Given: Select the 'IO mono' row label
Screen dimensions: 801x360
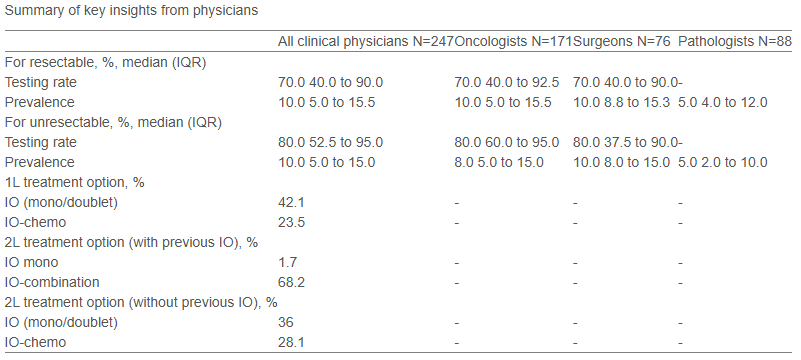Looking at the screenshot, I should pos(32,262).
